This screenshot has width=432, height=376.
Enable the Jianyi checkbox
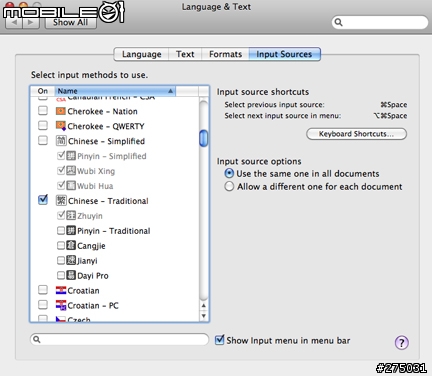pos(61,260)
